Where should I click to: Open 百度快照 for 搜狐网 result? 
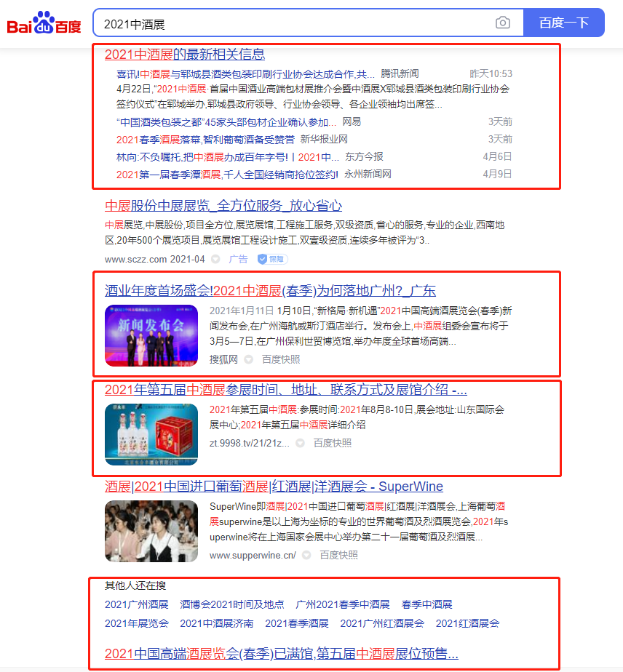(x=281, y=359)
